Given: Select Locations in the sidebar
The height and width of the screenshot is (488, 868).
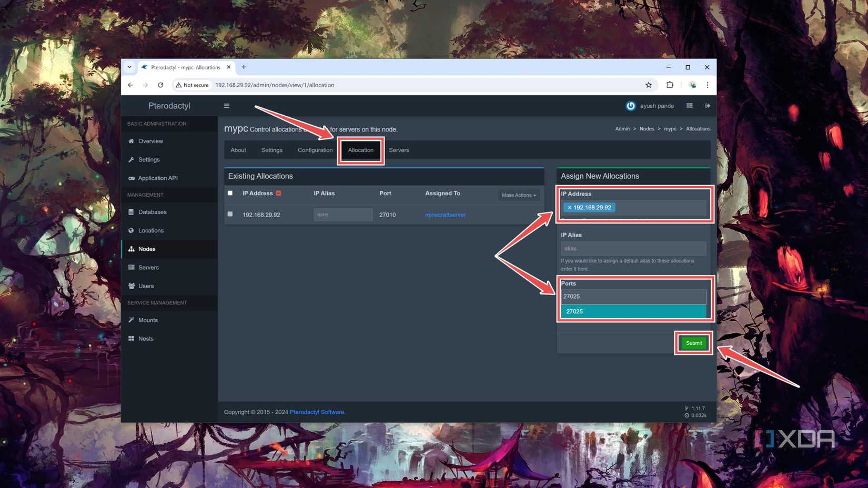Looking at the screenshot, I should (151, 230).
